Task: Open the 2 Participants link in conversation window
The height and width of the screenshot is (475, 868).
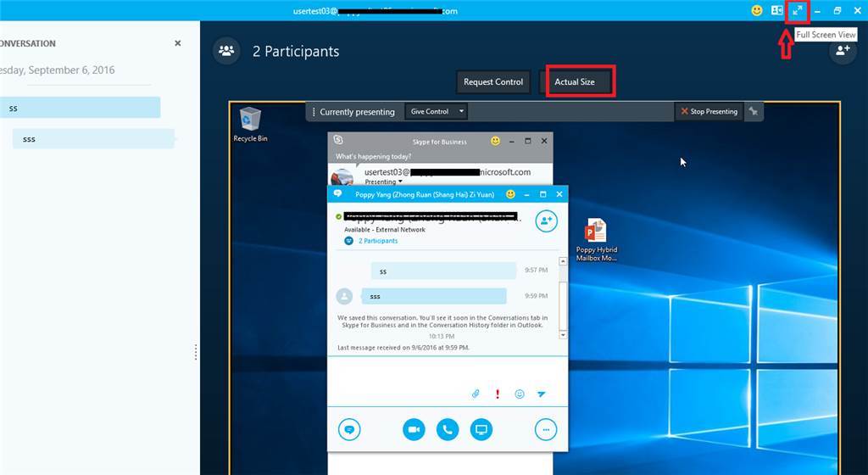Action: [377, 241]
